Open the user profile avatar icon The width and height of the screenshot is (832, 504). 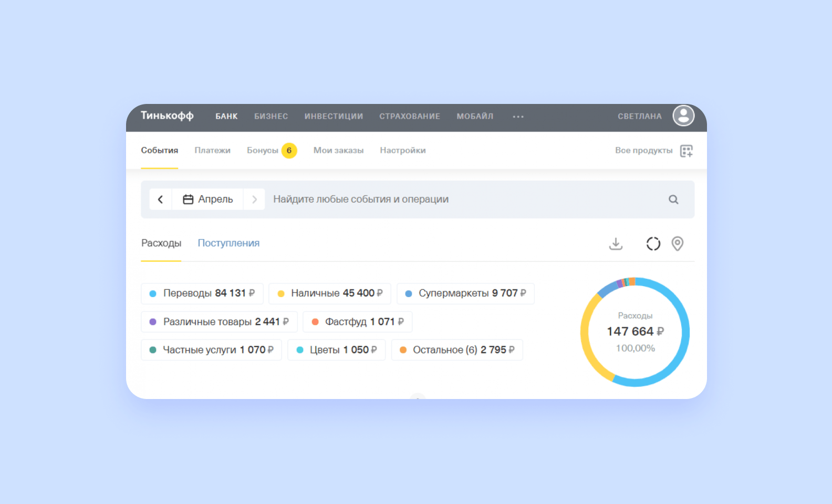point(683,116)
